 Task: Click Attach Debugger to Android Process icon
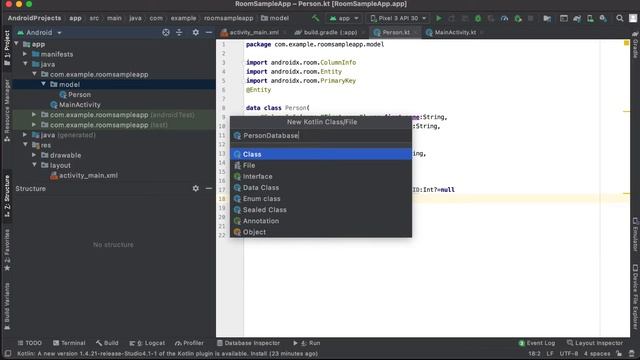518,18
